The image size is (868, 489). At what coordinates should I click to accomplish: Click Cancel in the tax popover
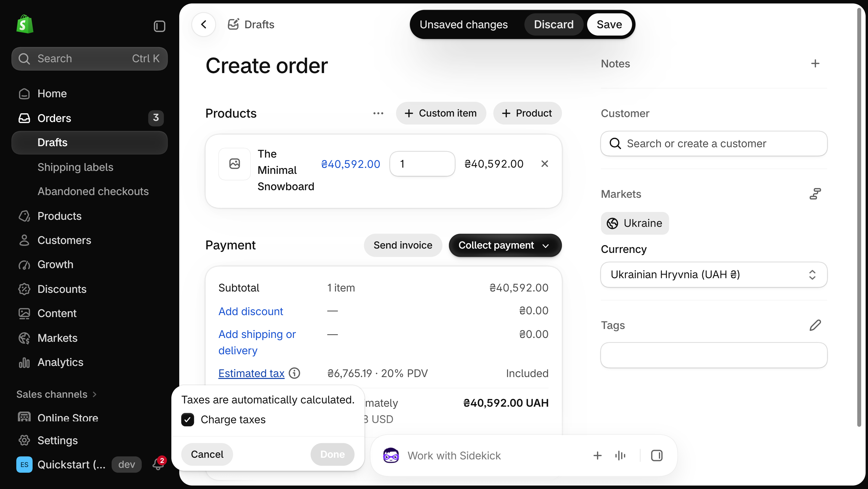pyautogui.click(x=207, y=454)
